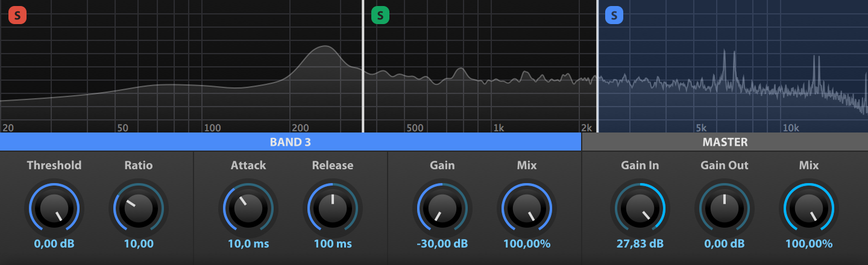This screenshot has height=265, width=868.
Task: Click the -30,00 dB Gain value
Action: pos(442,244)
